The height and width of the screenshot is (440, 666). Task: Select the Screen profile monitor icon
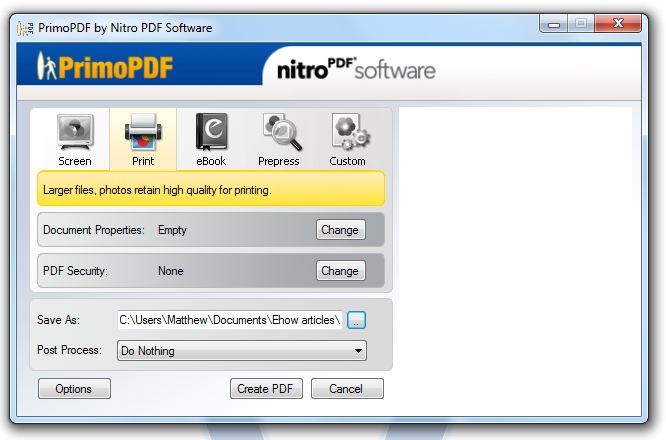(75, 132)
